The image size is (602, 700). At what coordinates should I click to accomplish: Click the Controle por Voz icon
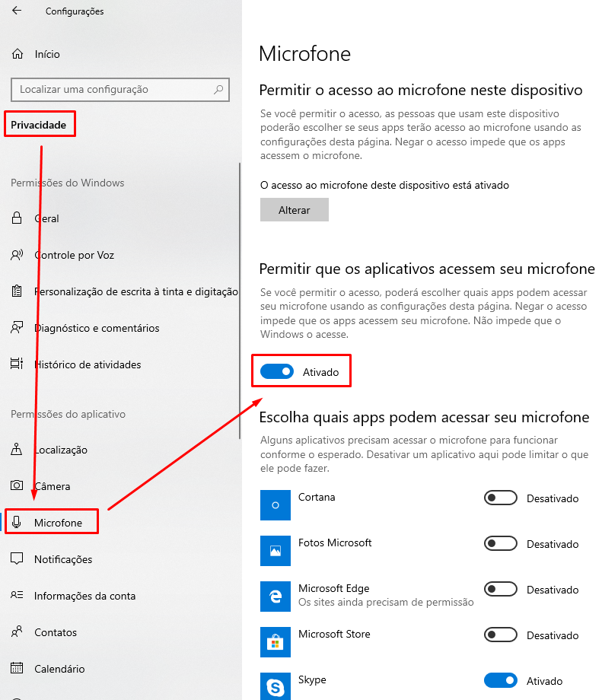click(x=17, y=255)
